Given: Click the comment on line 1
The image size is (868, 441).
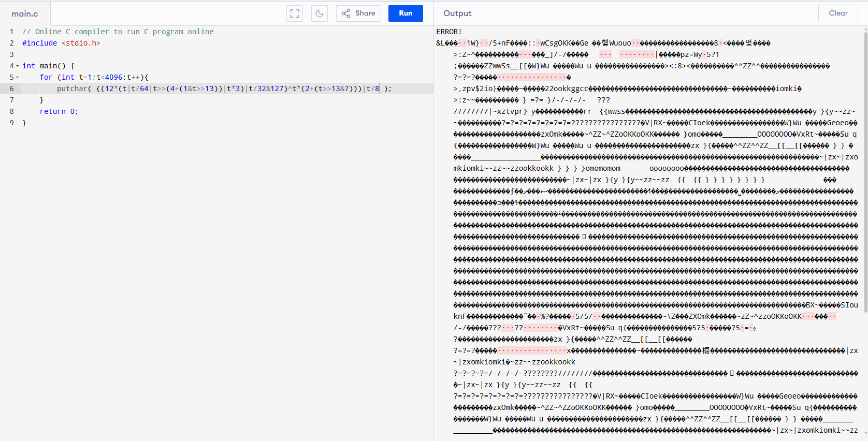Looking at the screenshot, I should (x=118, y=32).
